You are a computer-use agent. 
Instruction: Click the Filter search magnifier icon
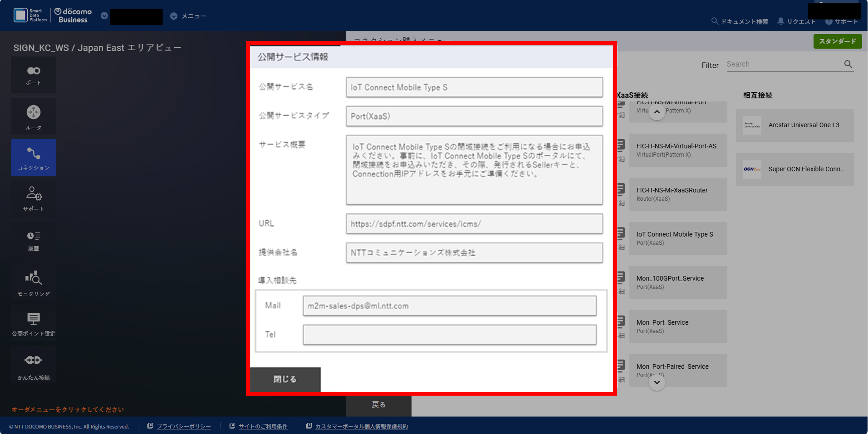[x=848, y=64]
